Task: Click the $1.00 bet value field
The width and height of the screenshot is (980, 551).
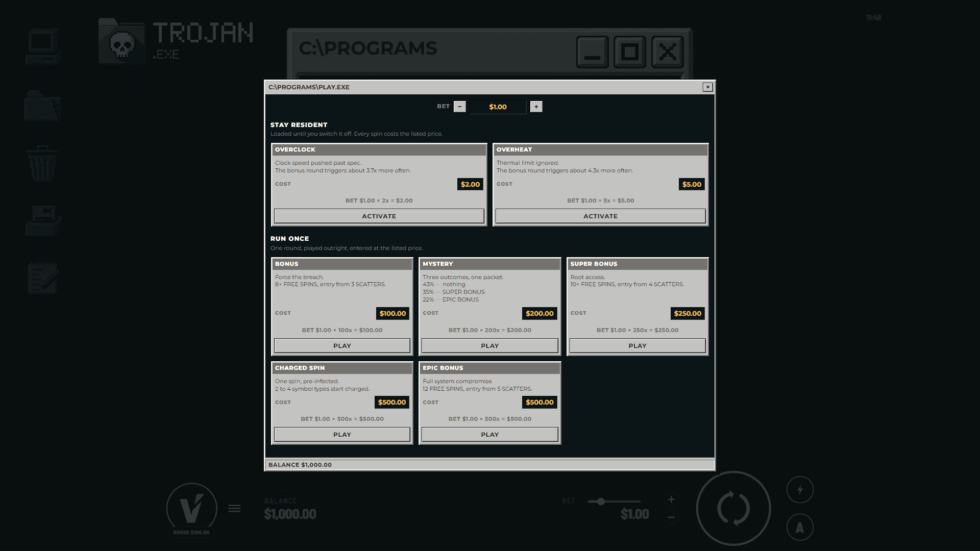Action: pyautogui.click(x=498, y=107)
